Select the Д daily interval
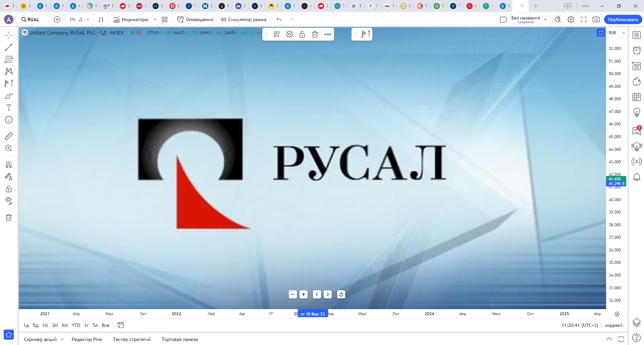 pos(80,19)
